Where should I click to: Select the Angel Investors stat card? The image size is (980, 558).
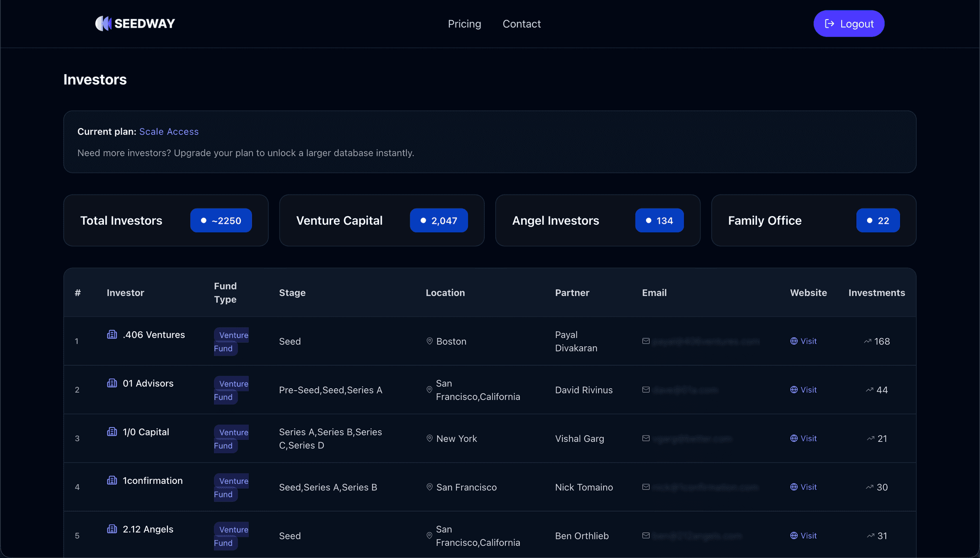pos(597,220)
